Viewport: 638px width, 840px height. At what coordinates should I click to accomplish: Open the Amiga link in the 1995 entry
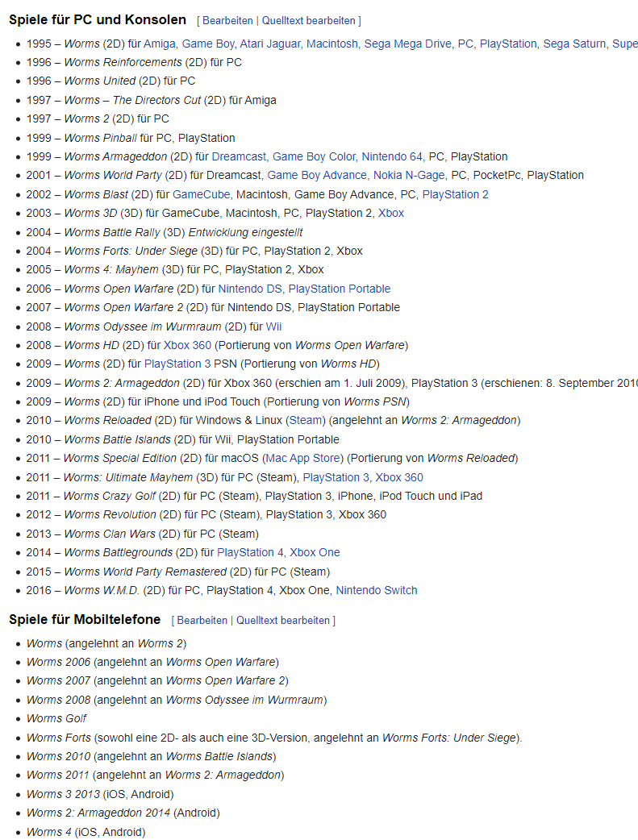[159, 44]
